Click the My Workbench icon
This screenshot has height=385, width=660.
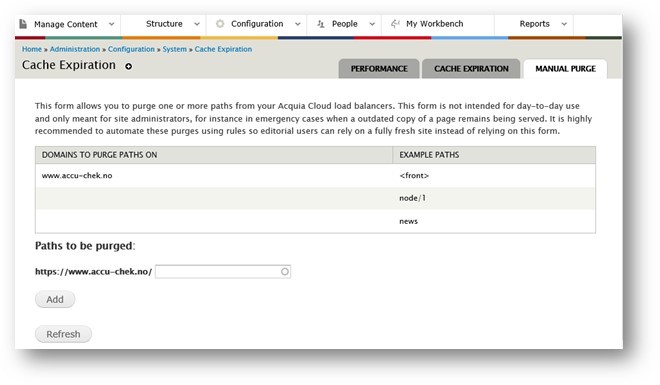[x=395, y=24]
